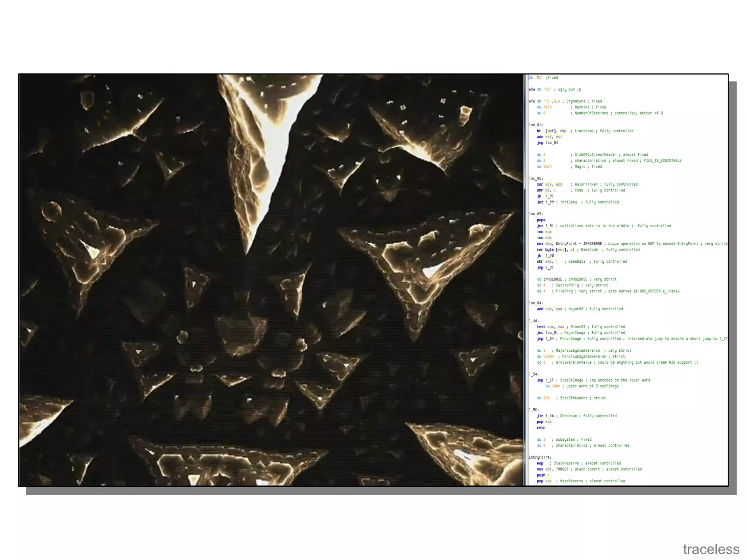Click the popa instruction
Image resolution: width=747 pixels, height=560 pixels.
[541, 220]
